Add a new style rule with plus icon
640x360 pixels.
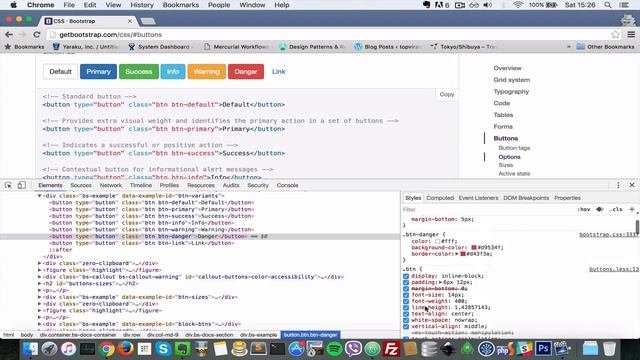pos(632,209)
